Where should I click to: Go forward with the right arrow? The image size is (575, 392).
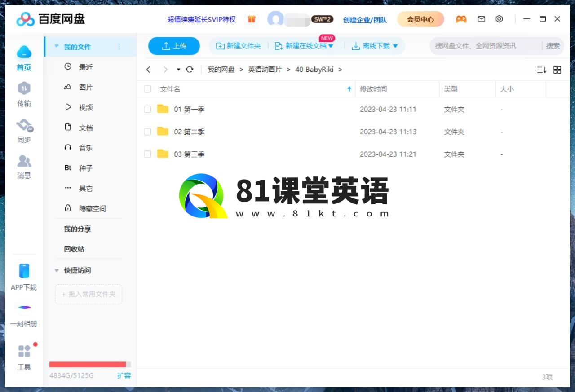tap(165, 70)
